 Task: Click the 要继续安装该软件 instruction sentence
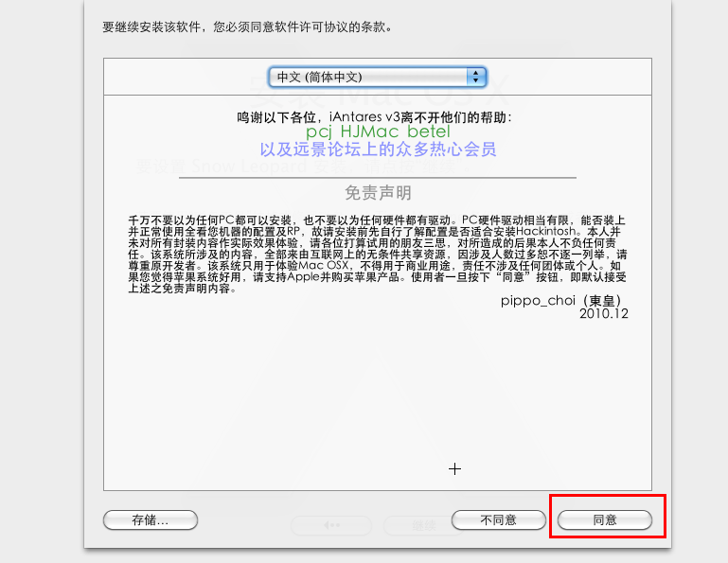tap(247, 27)
